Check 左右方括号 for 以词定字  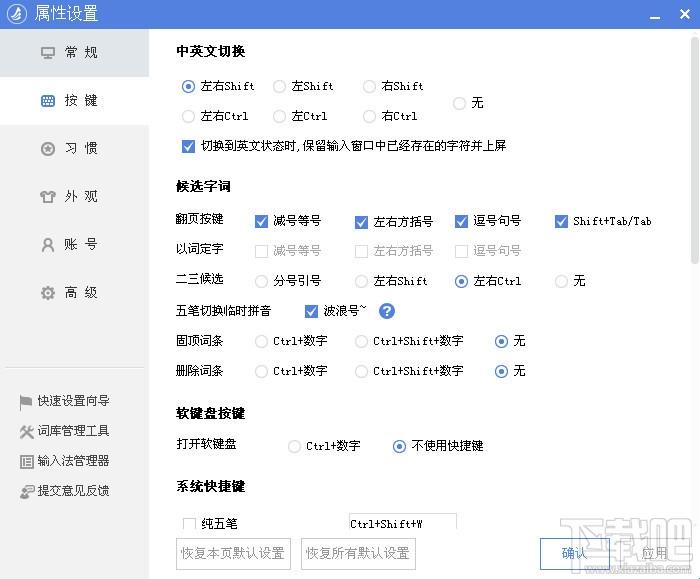click(x=361, y=251)
